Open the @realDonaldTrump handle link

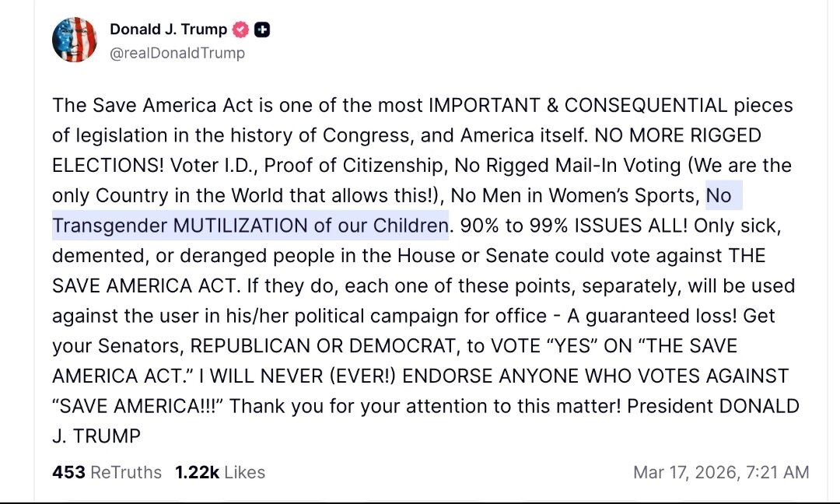[177, 53]
